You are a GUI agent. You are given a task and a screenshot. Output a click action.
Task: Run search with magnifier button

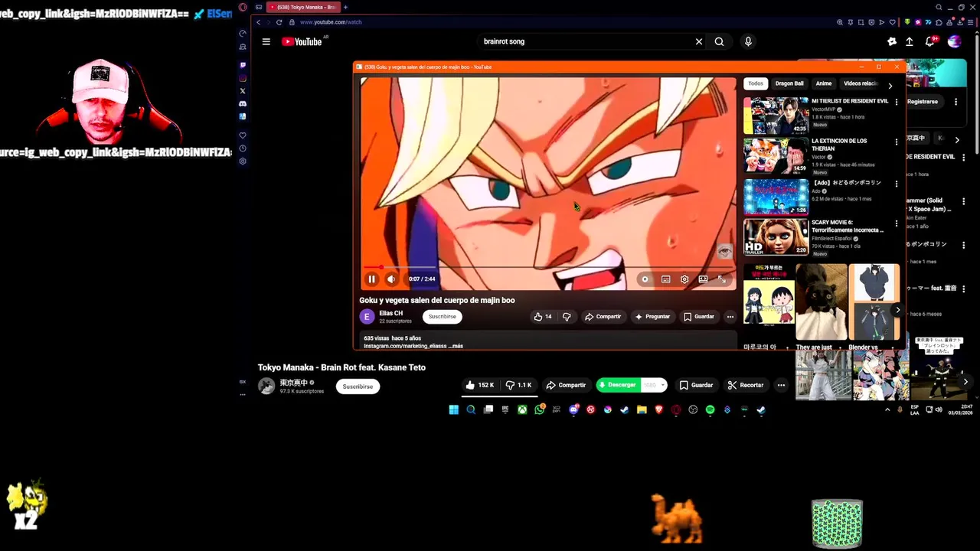point(719,41)
